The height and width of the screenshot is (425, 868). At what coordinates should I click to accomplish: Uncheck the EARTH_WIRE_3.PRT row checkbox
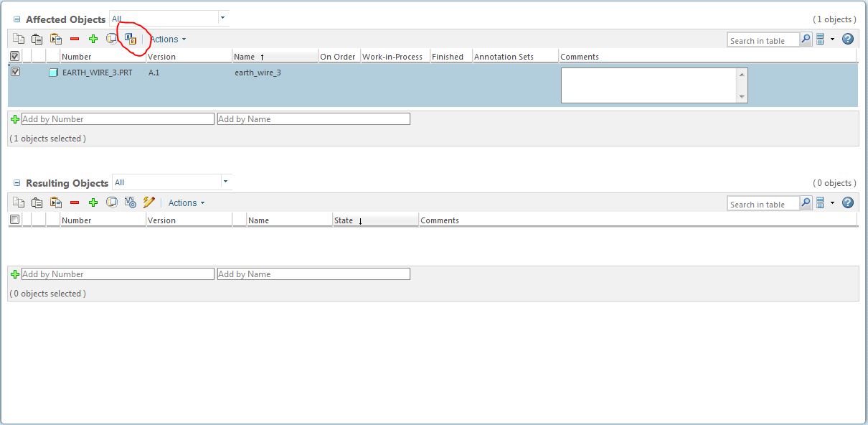15,72
